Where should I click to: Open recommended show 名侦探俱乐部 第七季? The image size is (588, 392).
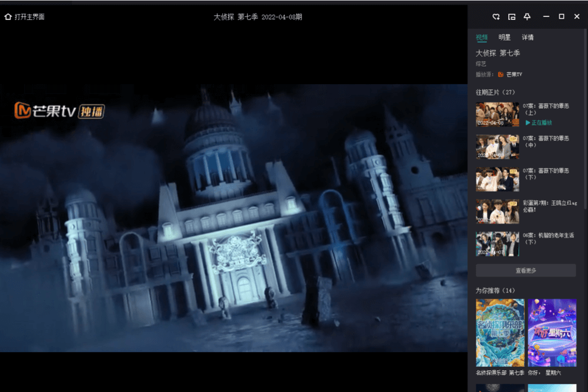point(500,333)
